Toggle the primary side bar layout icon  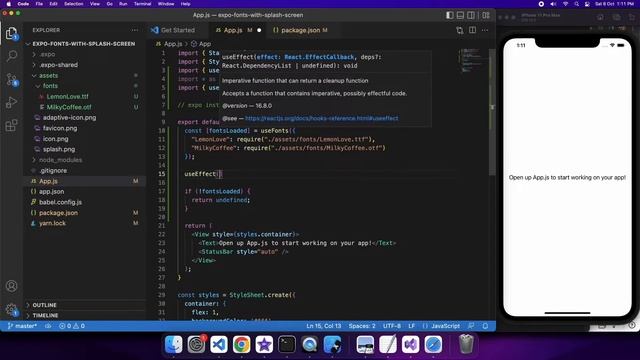click(449, 15)
